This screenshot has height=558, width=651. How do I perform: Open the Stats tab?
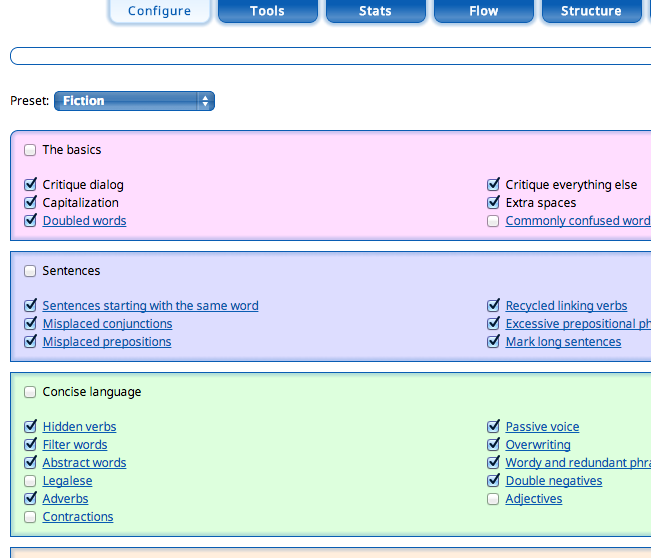(375, 11)
